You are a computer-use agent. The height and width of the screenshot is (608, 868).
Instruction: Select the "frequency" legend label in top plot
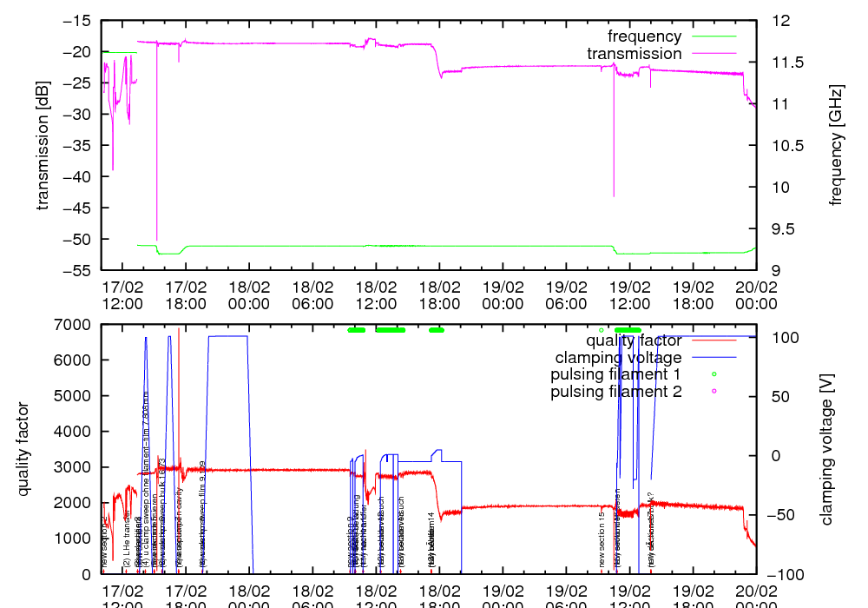[644, 36]
